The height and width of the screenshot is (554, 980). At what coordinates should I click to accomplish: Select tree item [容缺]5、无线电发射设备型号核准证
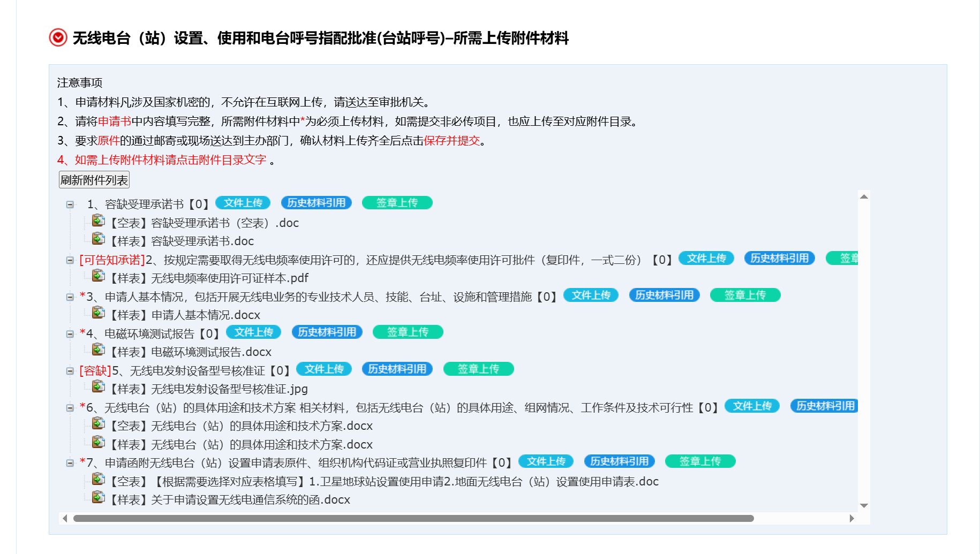coord(185,371)
